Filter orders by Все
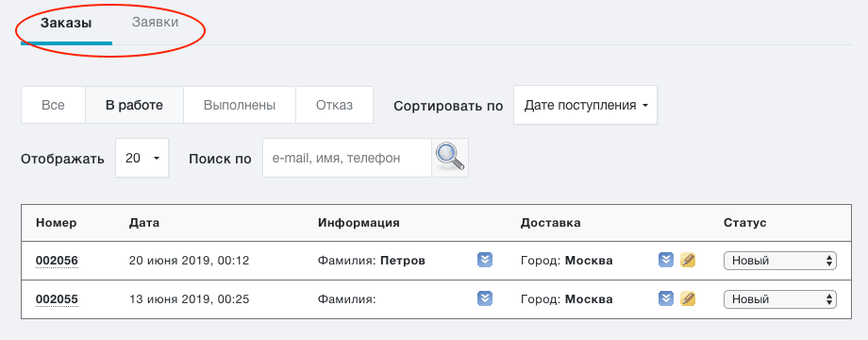Screen dimensions: 868x340 [53, 105]
